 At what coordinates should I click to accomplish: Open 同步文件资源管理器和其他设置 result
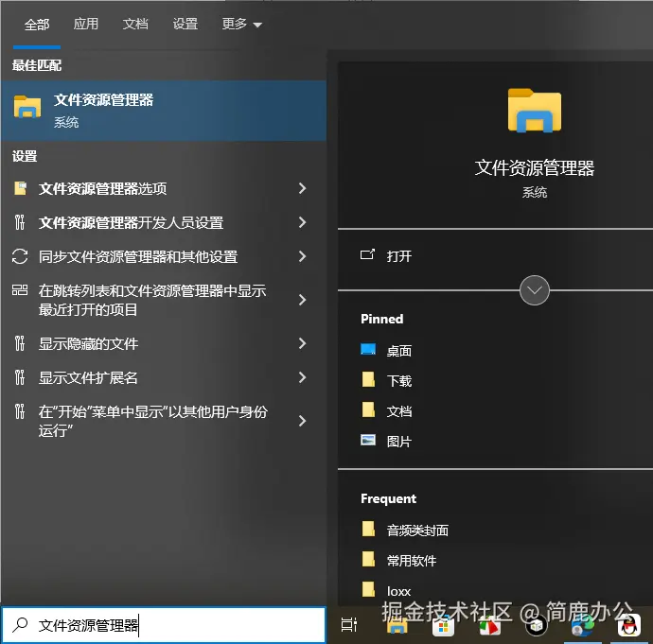[x=164, y=256]
